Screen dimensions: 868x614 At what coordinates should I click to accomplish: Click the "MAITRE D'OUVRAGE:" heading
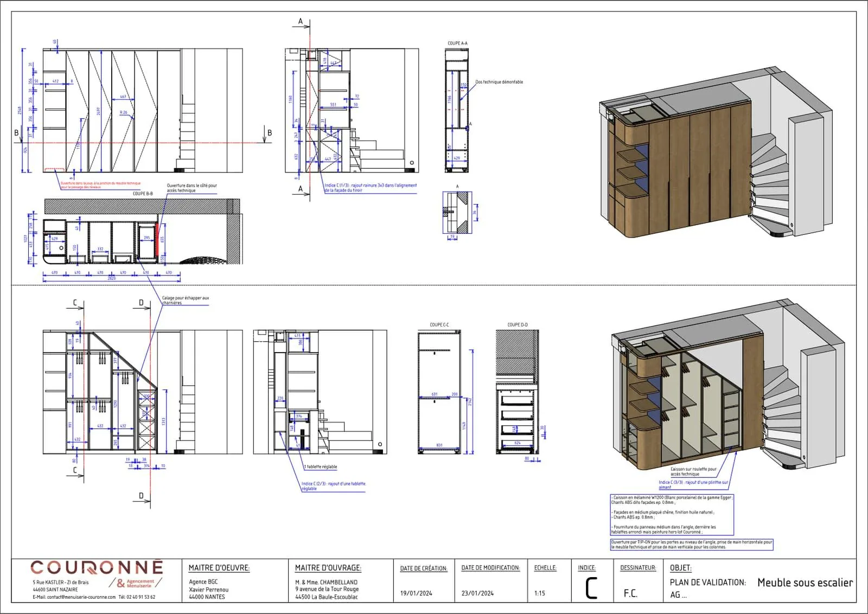click(328, 568)
